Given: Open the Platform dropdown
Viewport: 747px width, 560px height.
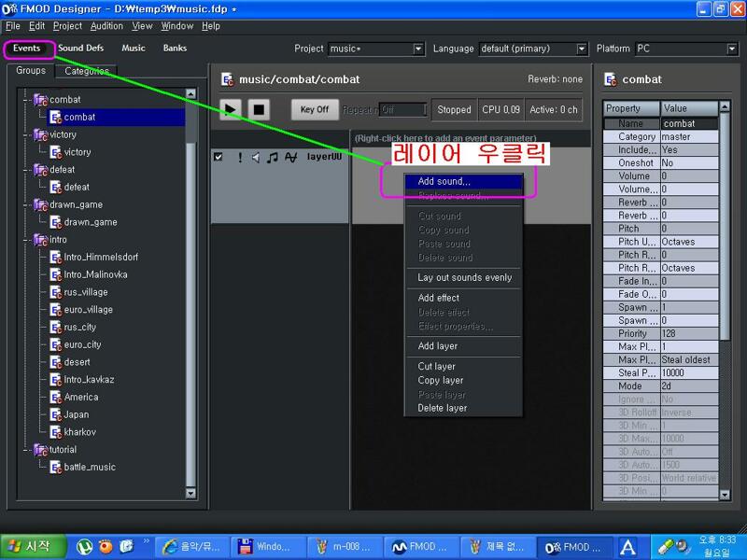Looking at the screenshot, I should tap(732, 49).
